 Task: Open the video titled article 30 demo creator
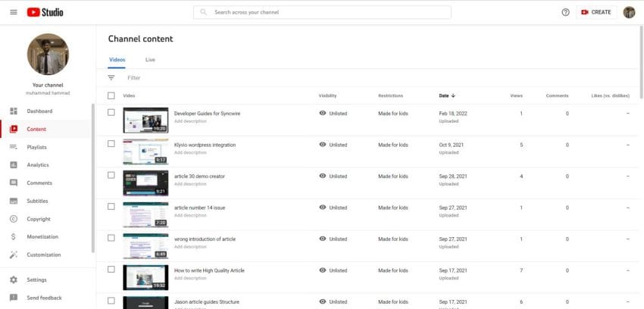tap(199, 176)
